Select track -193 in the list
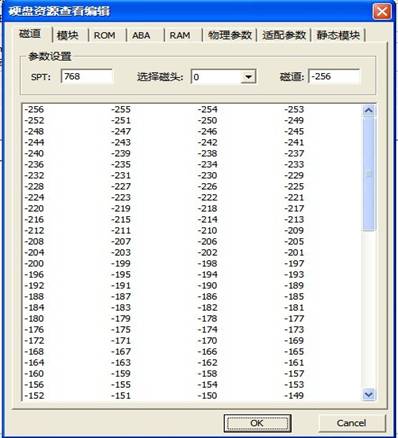Image resolution: width=398 pixels, height=438 pixels. [x=294, y=274]
